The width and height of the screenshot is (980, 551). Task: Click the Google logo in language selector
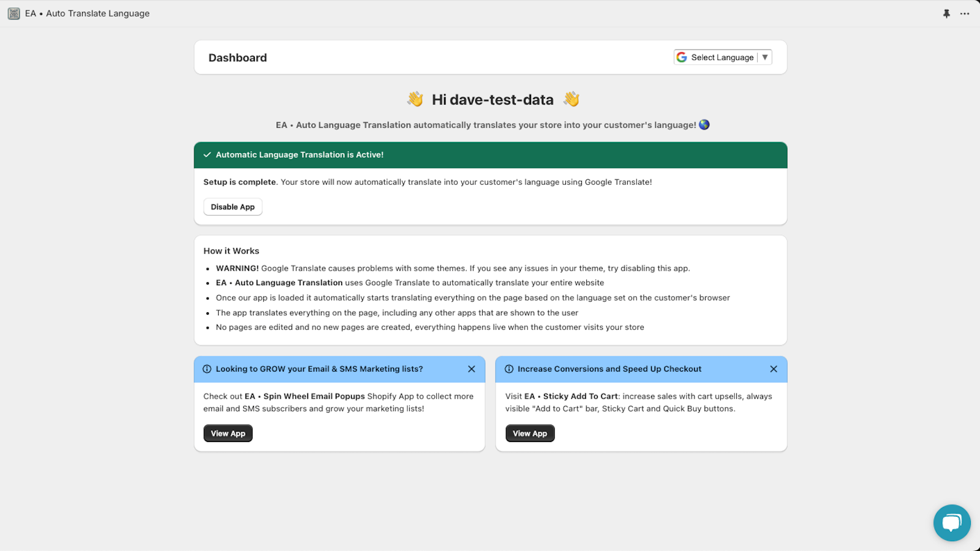tap(682, 57)
